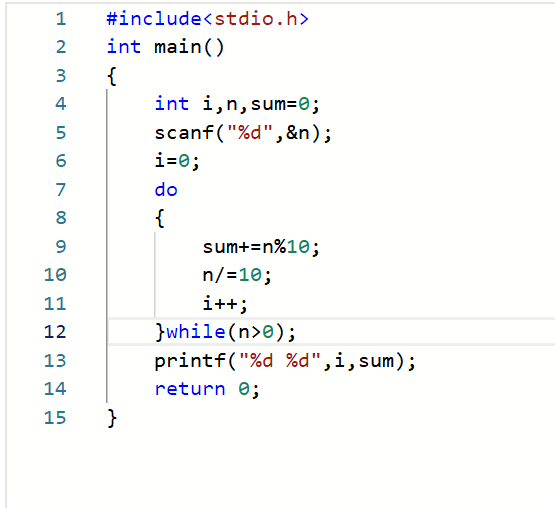Place cursor on #include<stdio.h> line
This screenshot has width=555, height=508.
(x=208, y=19)
